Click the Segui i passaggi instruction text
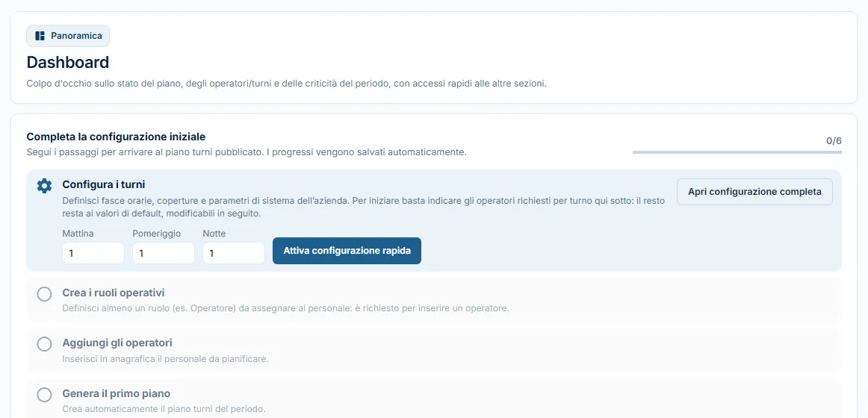 pos(247,152)
